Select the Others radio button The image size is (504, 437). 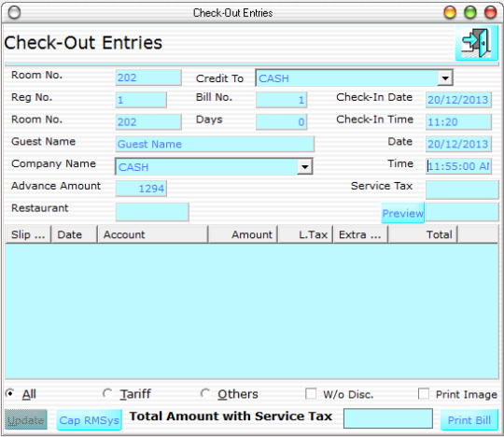(205, 393)
